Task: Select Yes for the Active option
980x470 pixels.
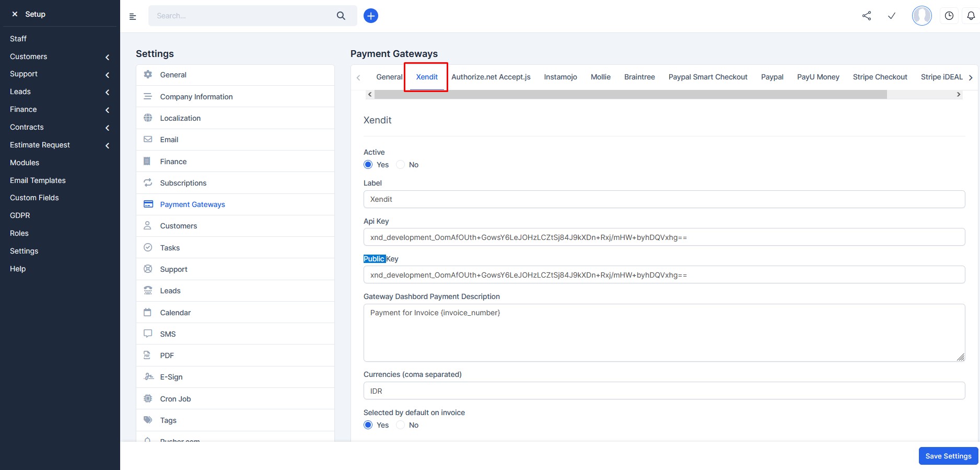Action: [x=368, y=165]
